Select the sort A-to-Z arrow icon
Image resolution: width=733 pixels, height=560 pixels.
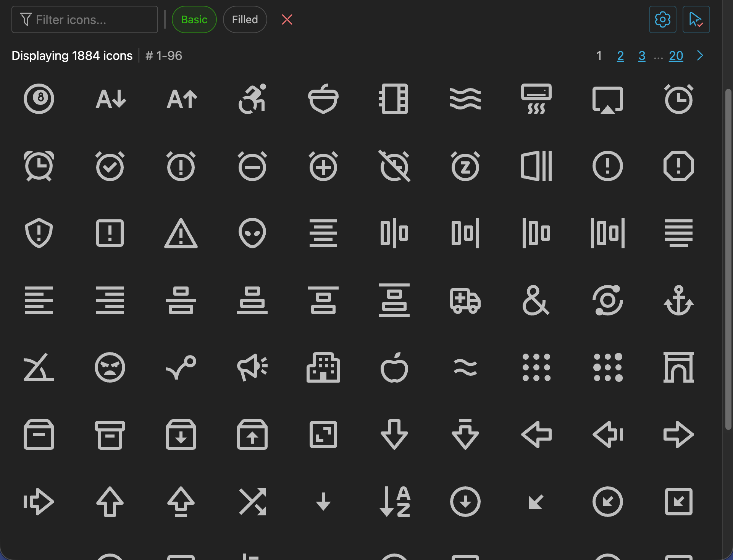(394, 502)
